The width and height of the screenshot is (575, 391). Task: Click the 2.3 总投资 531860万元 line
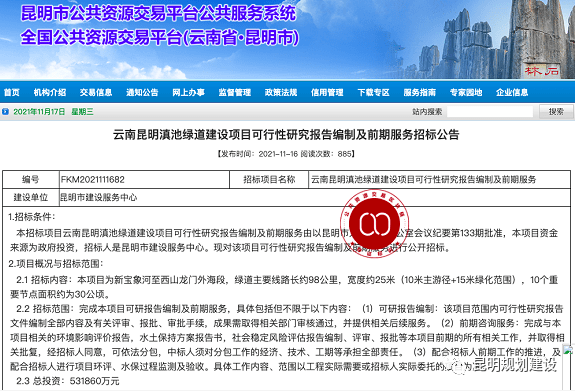click(x=68, y=381)
